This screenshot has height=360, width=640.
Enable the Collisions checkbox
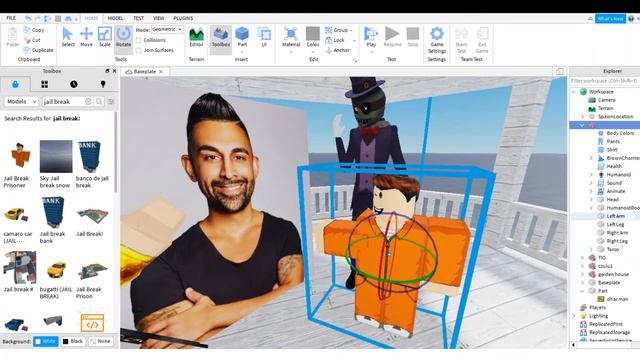pyautogui.click(x=139, y=40)
